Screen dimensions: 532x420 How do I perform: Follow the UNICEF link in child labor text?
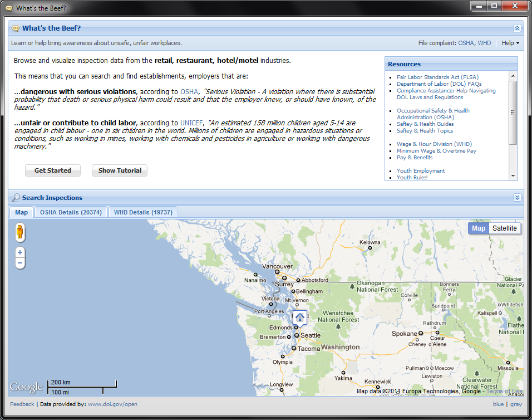[x=191, y=123]
